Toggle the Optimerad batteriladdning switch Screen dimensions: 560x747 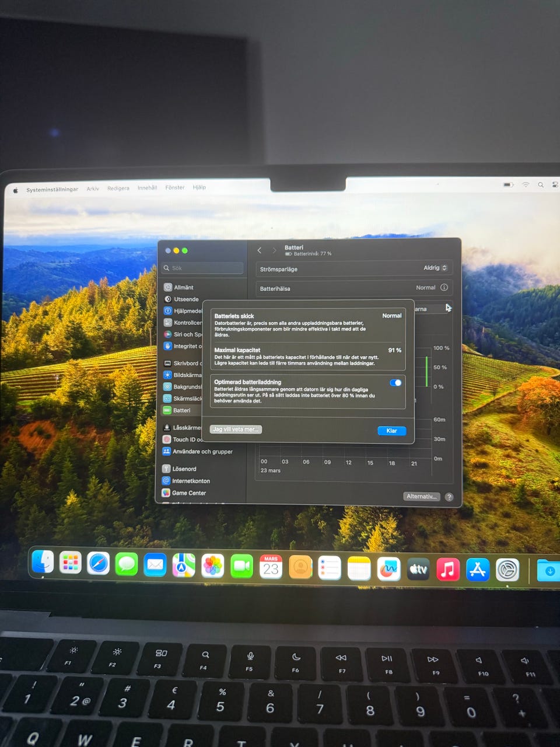click(x=395, y=383)
